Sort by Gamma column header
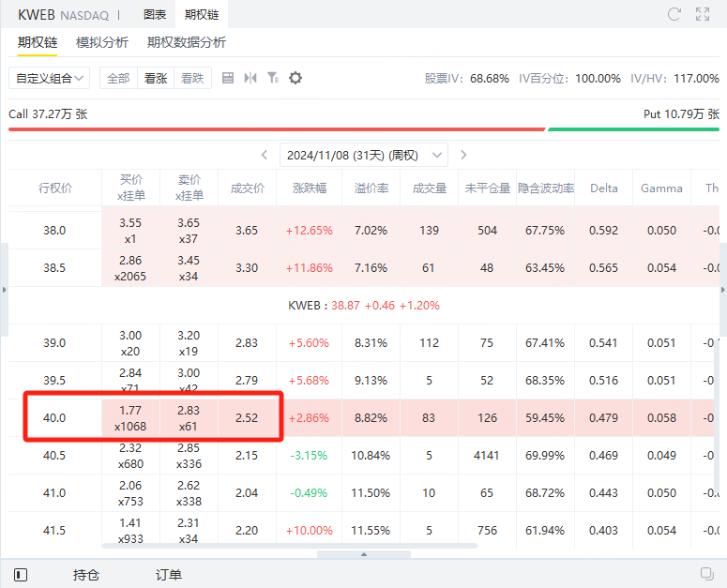The image size is (727, 588). click(x=661, y=188)
